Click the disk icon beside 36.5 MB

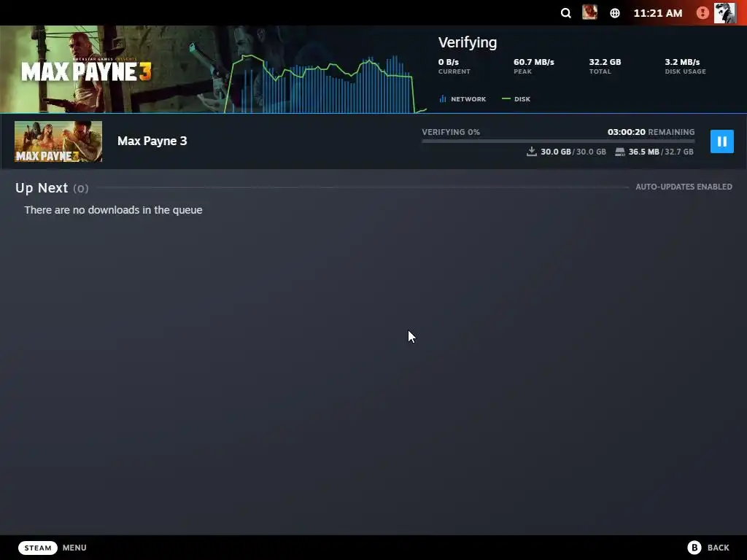point(620,152)
